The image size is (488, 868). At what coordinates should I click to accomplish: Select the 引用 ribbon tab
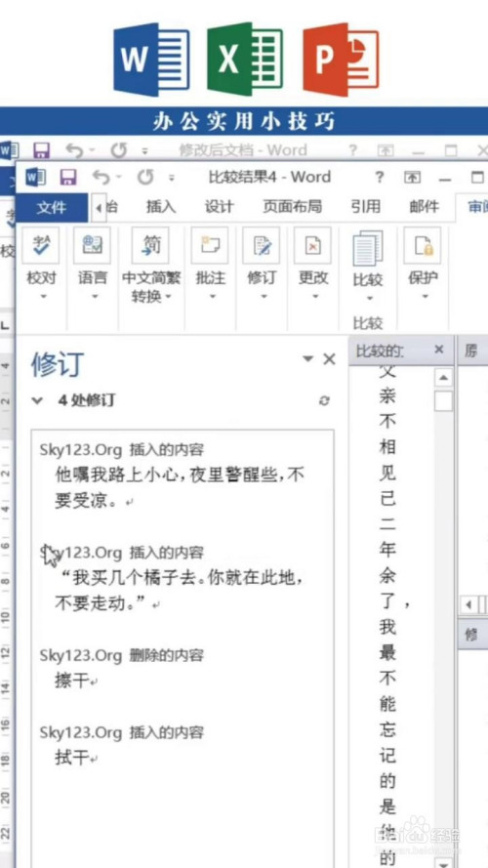click(x=365, y=206)
